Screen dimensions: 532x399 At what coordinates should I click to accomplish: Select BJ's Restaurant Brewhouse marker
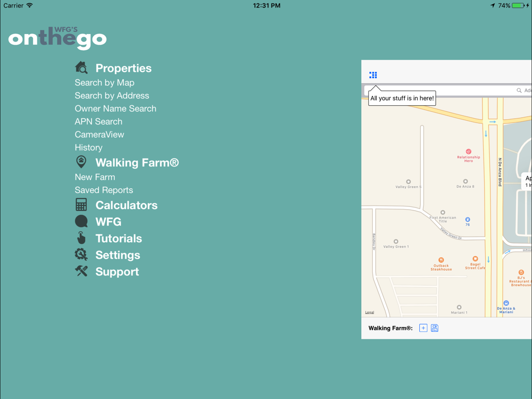pyautogui.click(x=521, y=272)
